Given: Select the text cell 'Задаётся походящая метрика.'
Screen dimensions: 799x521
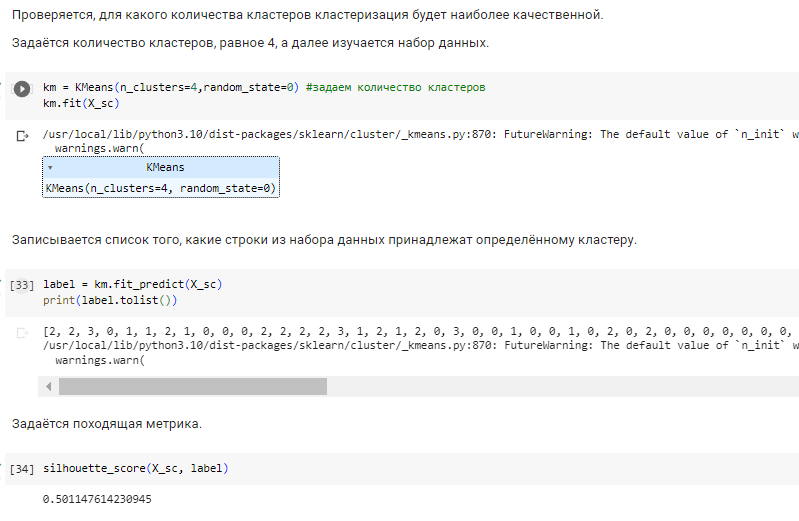Looking at the screenshot, I should click(x=107, y=424).
